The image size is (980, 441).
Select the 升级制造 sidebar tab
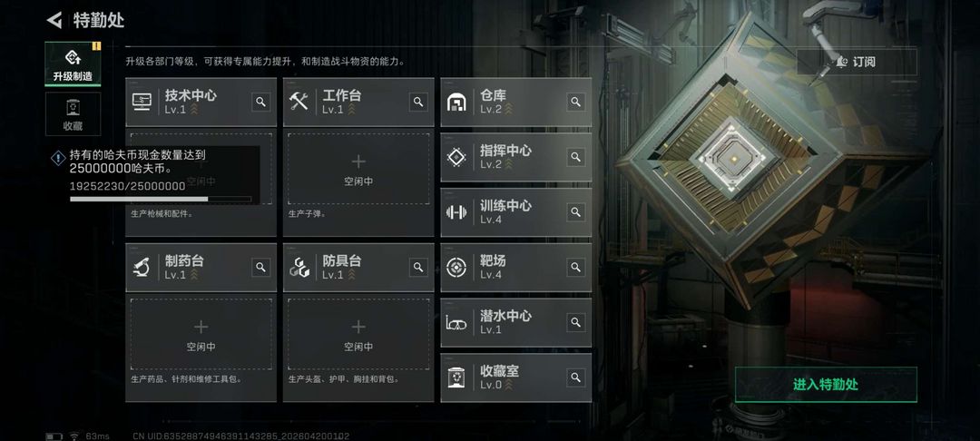pos(73,64)
